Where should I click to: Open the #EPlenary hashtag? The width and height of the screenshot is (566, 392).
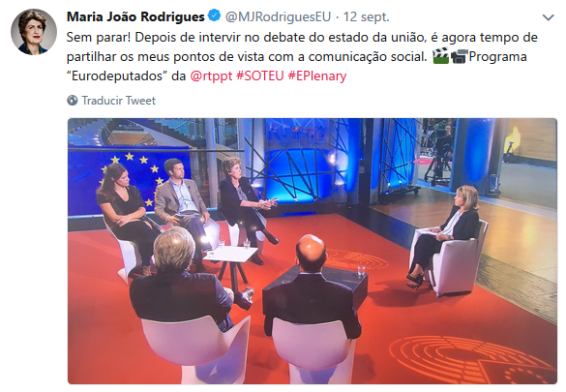point(317,75)
